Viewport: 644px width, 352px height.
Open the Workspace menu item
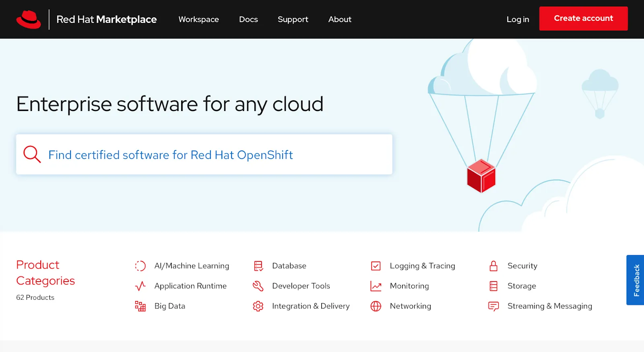tap(198, 19)
